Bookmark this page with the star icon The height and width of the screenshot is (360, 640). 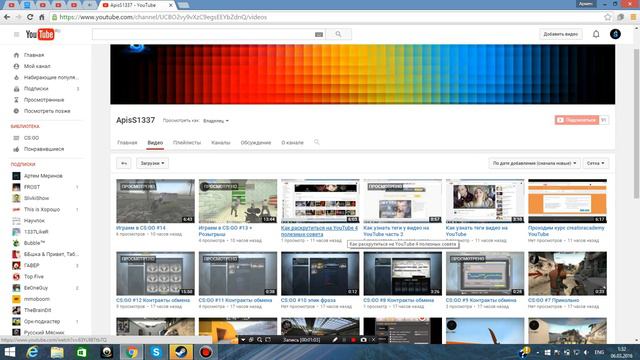click(x=608, y=17)
